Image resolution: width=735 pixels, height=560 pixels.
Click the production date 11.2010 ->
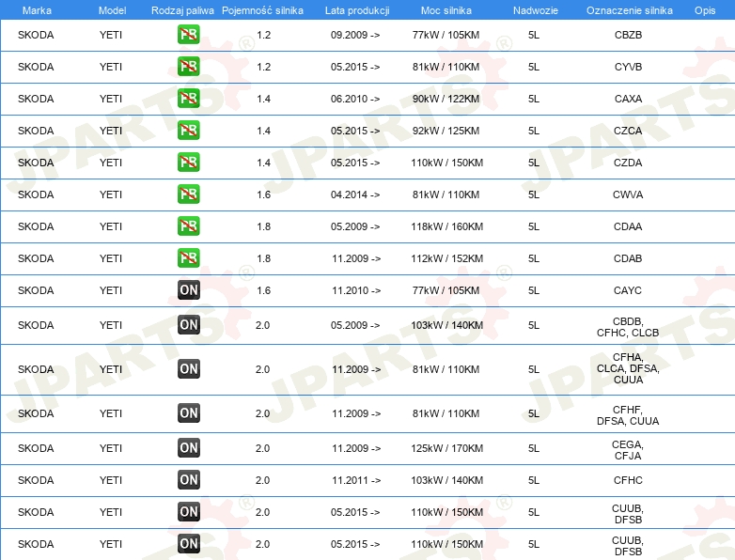tap(356, 290)
